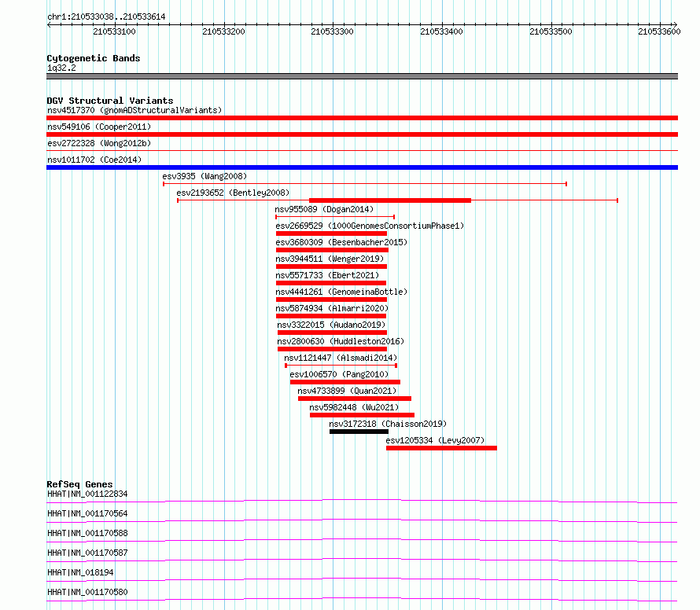
Task: Click variant nsv1121447 (Alsmadi2014) label
Action: pos(341,358)
